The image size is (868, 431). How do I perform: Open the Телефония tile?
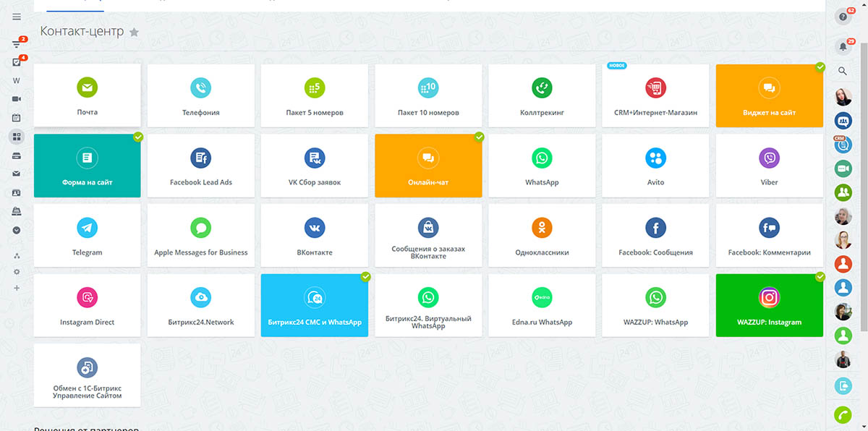coord(200,95)
